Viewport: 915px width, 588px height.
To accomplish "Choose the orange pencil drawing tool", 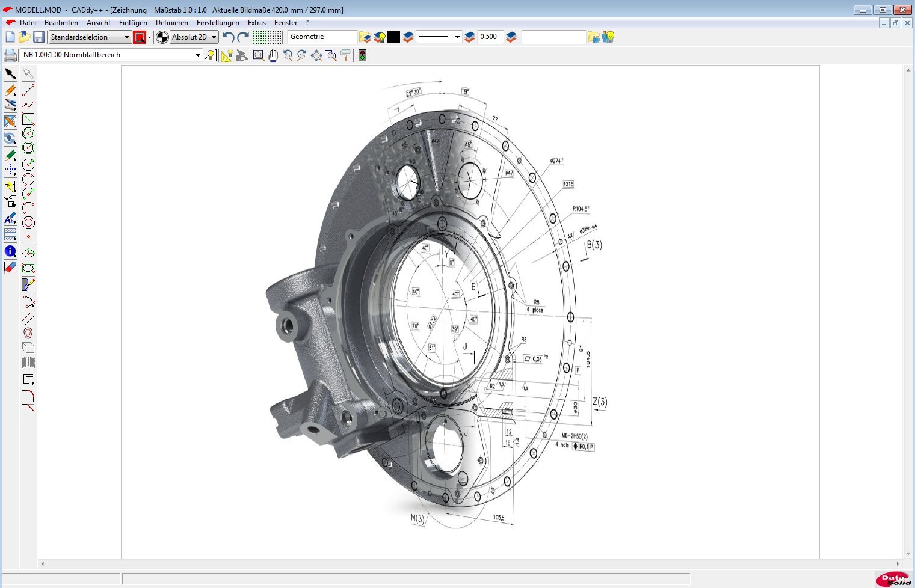I will pyautogui.click(x=10, y=90).
